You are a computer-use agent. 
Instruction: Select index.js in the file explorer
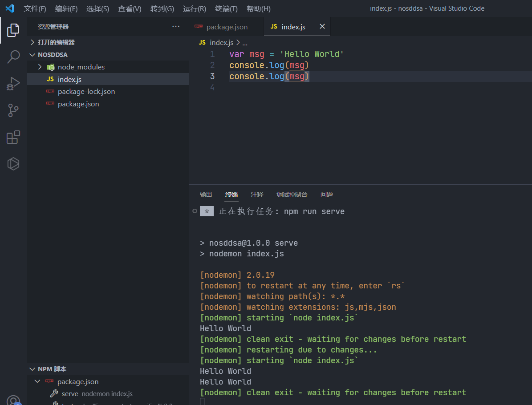[108, 79]
